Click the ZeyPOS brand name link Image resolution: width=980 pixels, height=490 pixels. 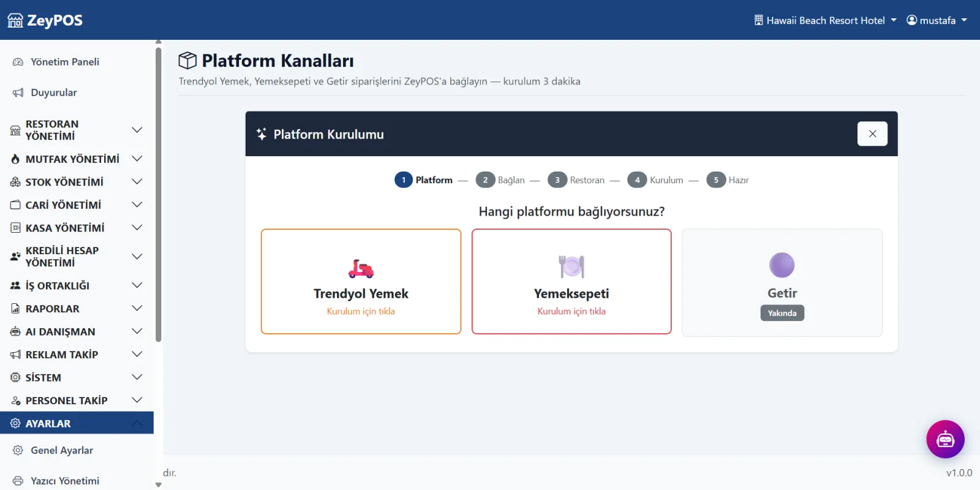[x=55, y=20]
